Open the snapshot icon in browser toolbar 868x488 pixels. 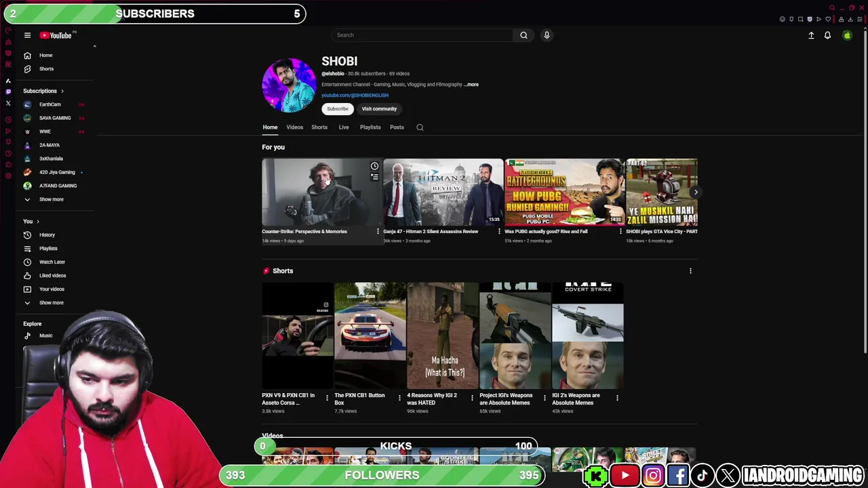coord(800,19)
